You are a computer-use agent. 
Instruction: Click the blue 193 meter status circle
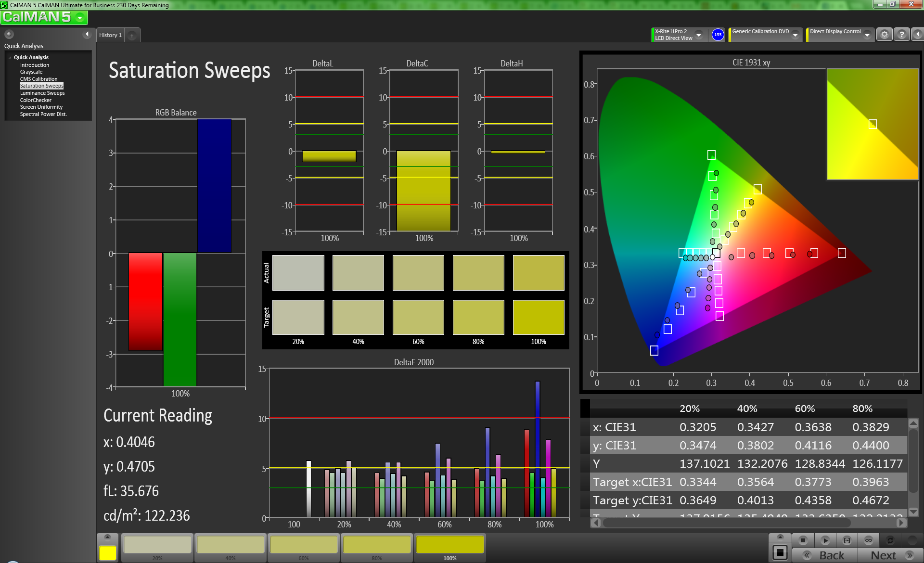[x=718, y=35]
